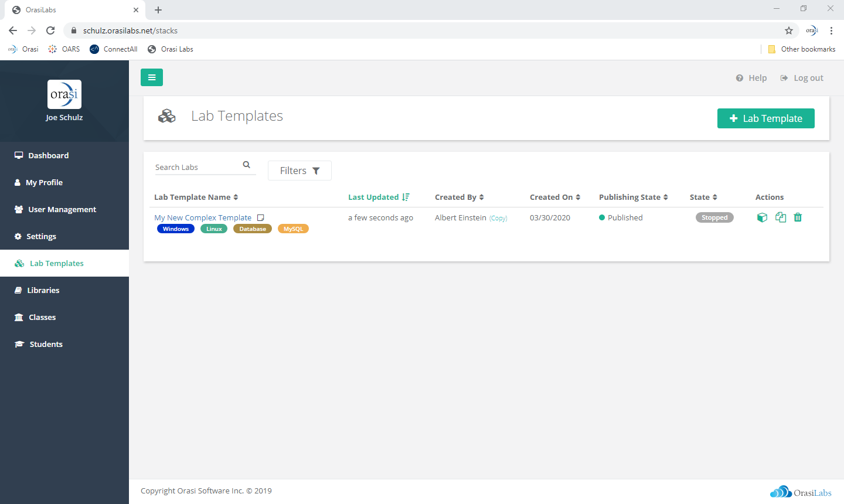Viewport: 844px width, 504px height.
Task: Log out of the account
Action: [802, 78]
